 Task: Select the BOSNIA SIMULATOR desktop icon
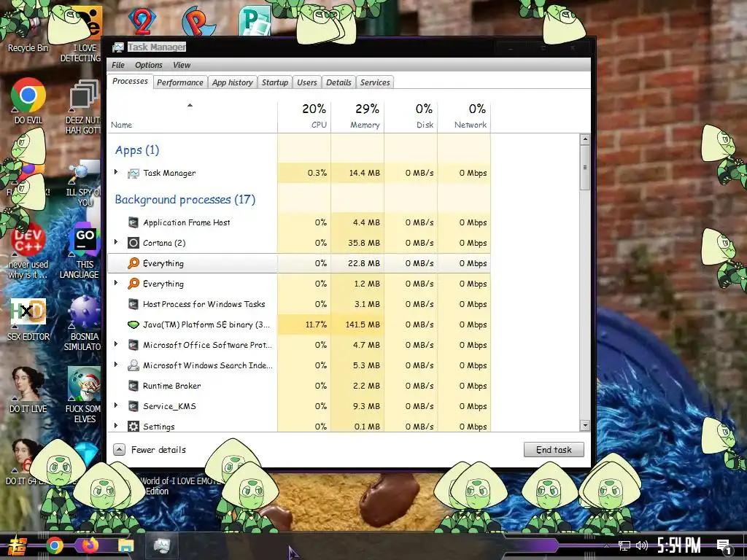(x=83, y=324)
